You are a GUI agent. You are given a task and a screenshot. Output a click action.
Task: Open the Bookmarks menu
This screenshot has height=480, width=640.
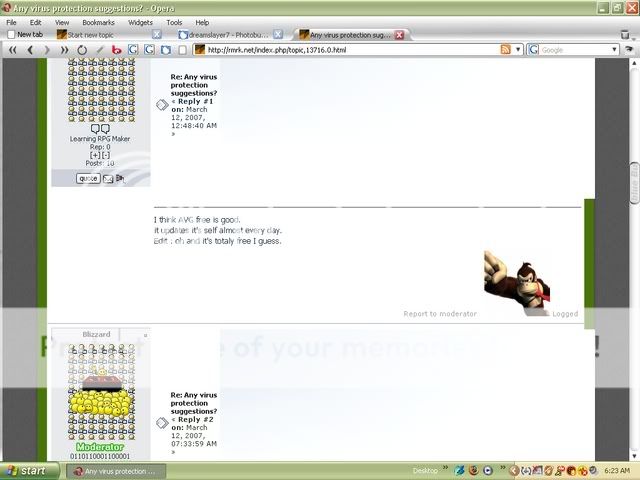point(98,21)
